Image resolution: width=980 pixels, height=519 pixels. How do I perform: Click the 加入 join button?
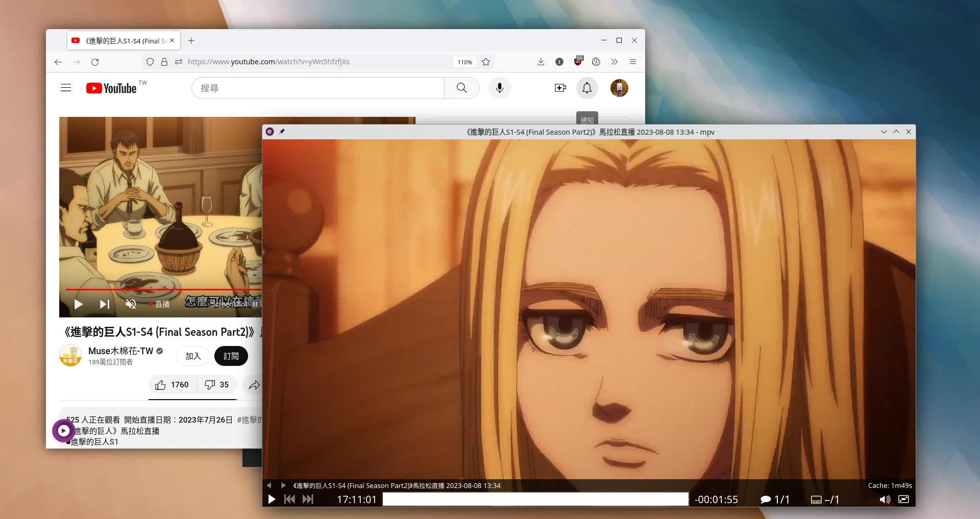click(193, 356)
